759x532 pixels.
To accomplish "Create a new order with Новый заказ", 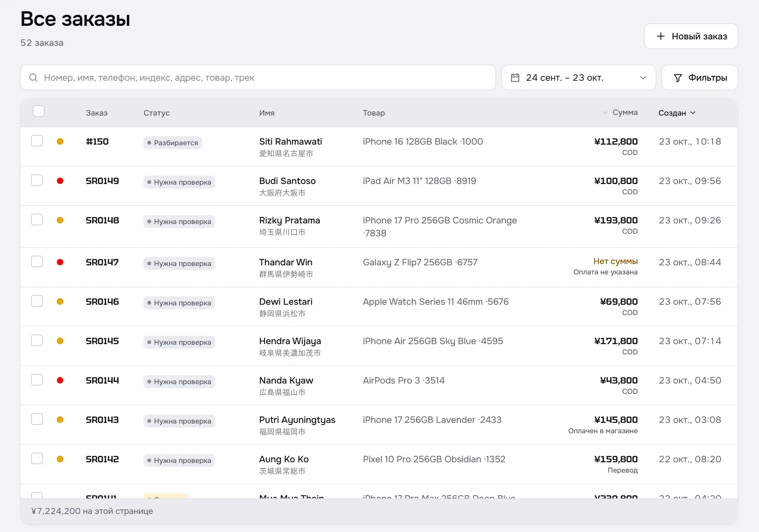I will [691, 36].
